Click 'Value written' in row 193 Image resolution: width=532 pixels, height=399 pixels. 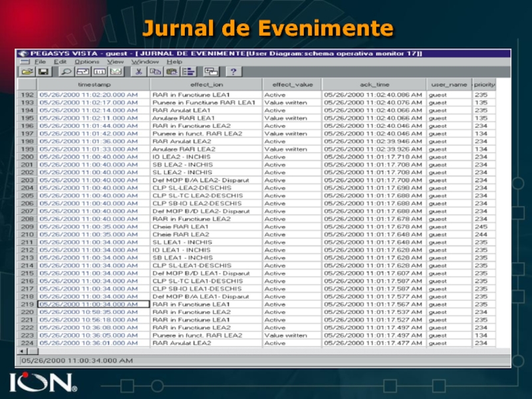[x=292, y=102]
